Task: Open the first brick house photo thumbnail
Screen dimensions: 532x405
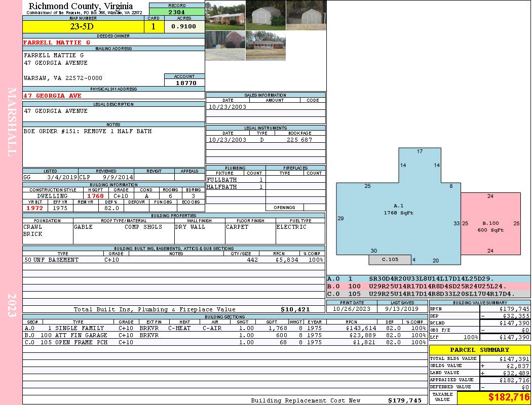Action: [x=225, y=15]
